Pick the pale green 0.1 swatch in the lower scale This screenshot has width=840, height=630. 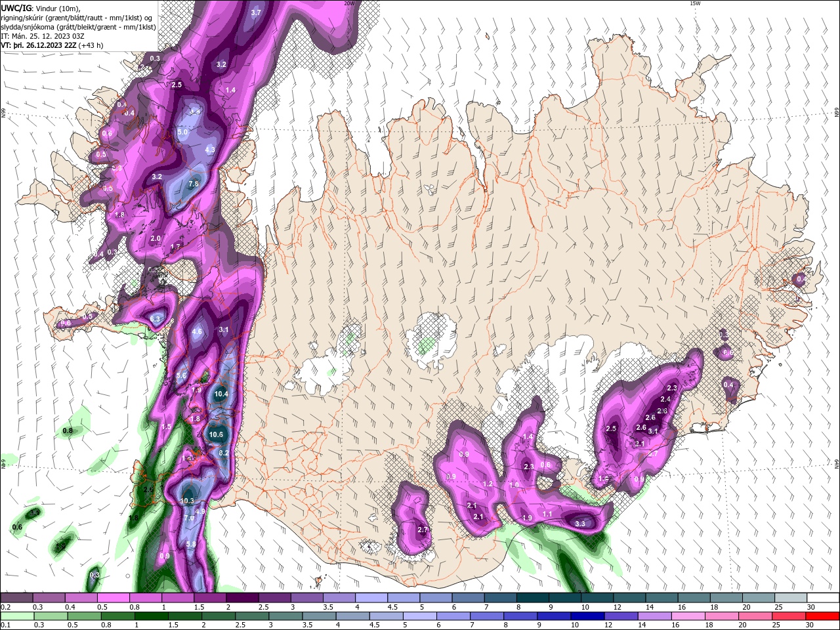tap(17, 616)
